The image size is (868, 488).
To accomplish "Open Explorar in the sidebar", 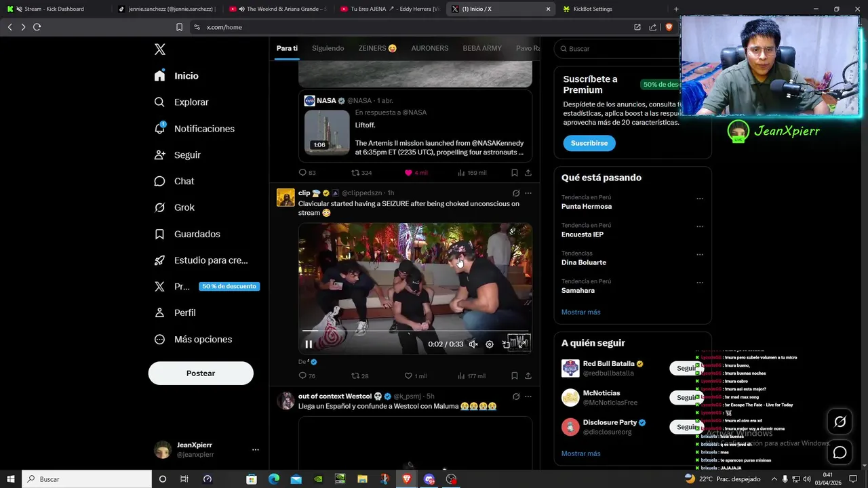I will (x=182, y=102).
